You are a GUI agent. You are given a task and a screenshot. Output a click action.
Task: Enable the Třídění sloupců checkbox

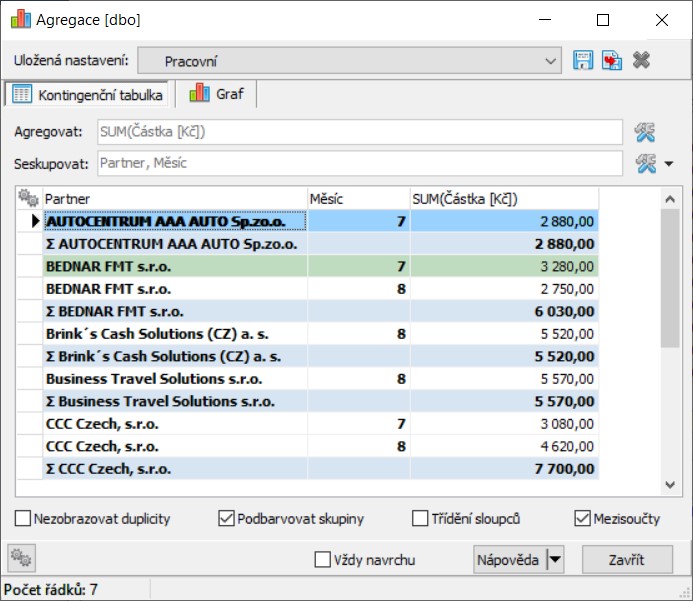[x=420, y=518]
